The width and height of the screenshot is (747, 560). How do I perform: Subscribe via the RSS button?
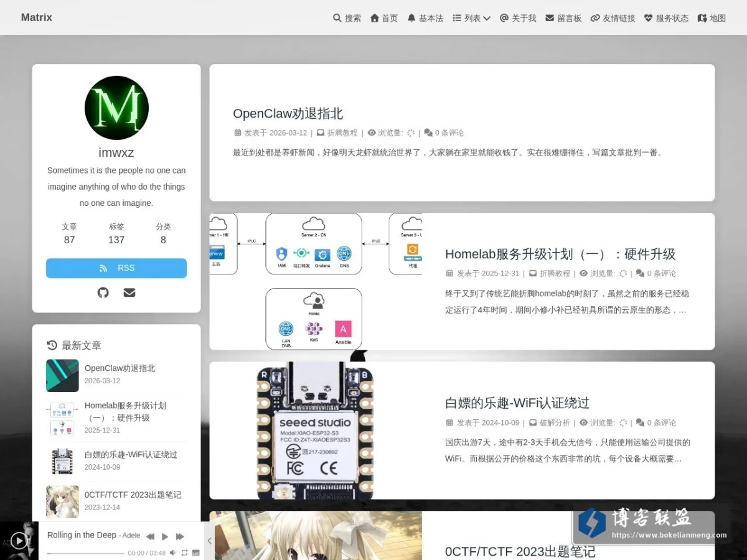click(116, 268)
